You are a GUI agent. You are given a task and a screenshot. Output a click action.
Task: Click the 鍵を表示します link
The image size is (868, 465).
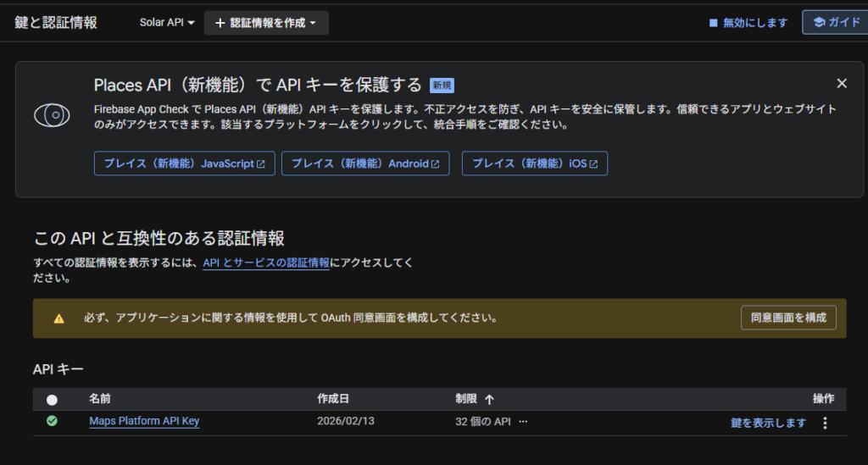[x=768, y=423]
